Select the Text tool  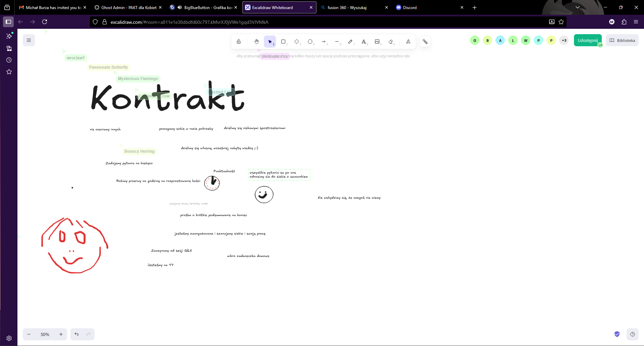point(364,42)
